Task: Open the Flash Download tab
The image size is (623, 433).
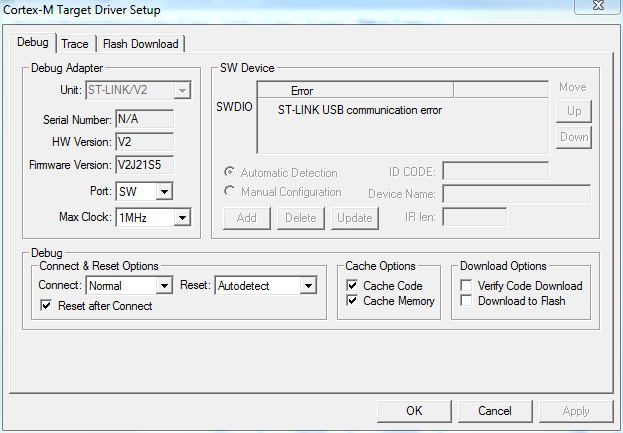Action: [140, 44]
